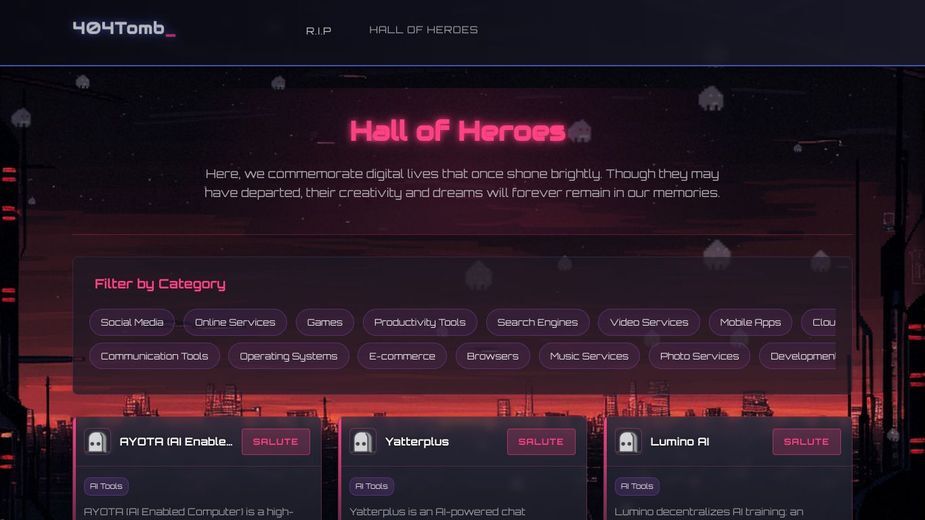Select Communication Tools filter chip
This screenshot has width=925, height=520.
pos(154,356)
